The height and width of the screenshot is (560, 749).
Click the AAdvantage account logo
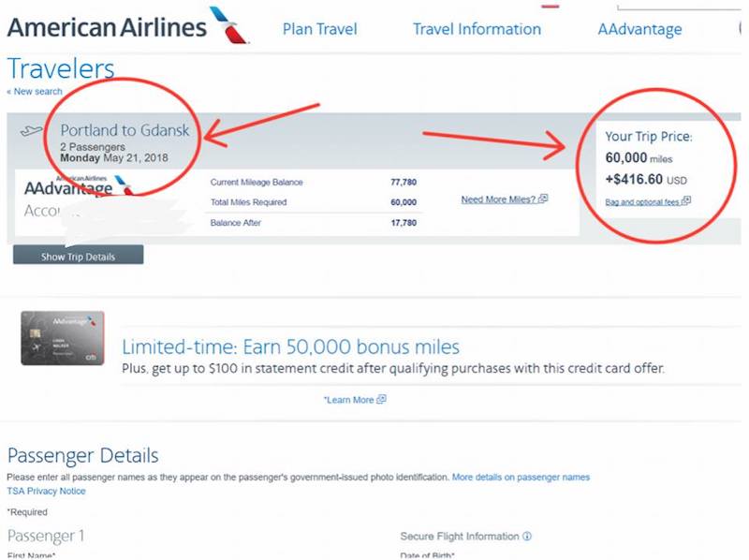(79, 186)
